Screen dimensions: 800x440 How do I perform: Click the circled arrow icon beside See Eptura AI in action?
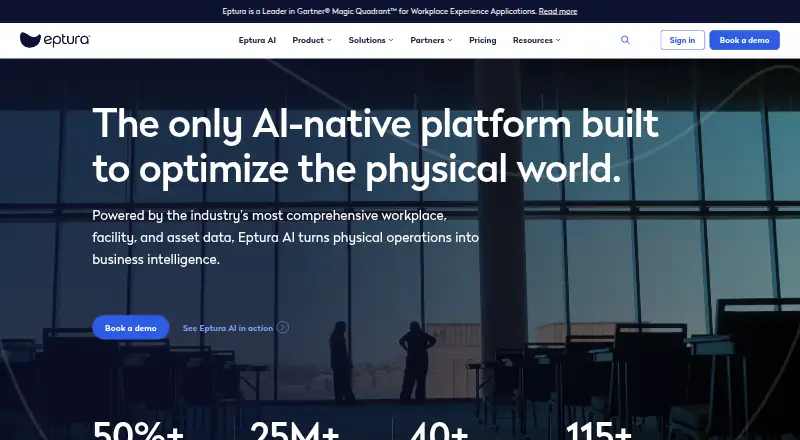[x=283, y=328]
